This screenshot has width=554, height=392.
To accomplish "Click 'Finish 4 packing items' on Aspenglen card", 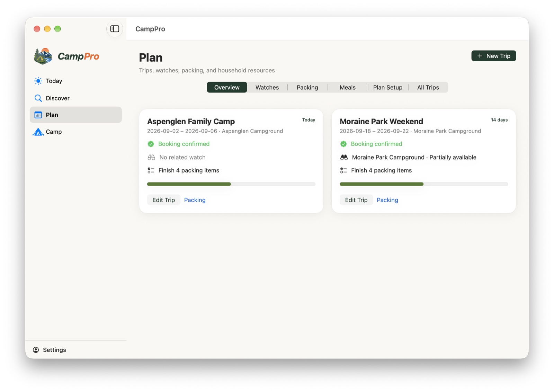I will pos(189,170).
